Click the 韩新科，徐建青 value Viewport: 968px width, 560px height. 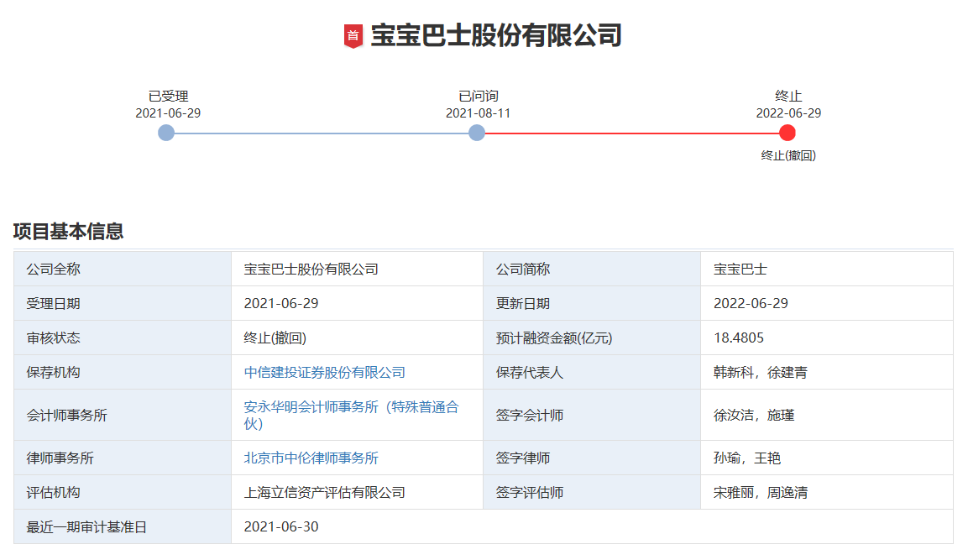click(760, 372)
